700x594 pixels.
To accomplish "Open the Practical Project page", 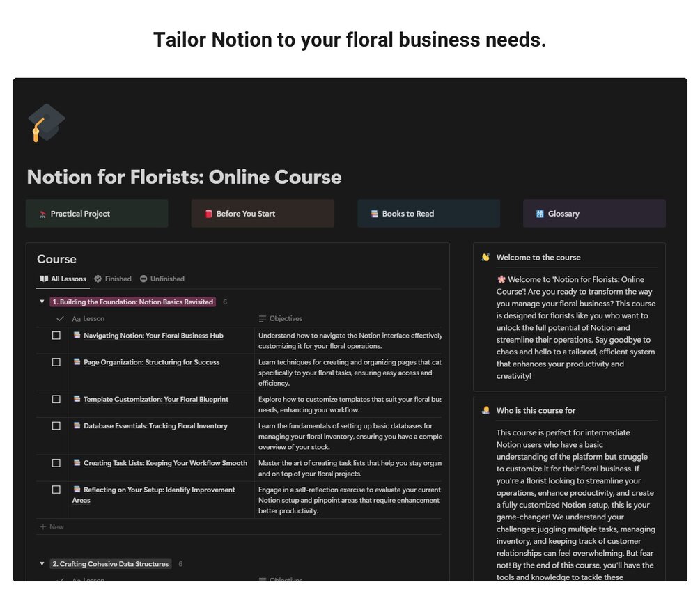I will coord(97,214).
